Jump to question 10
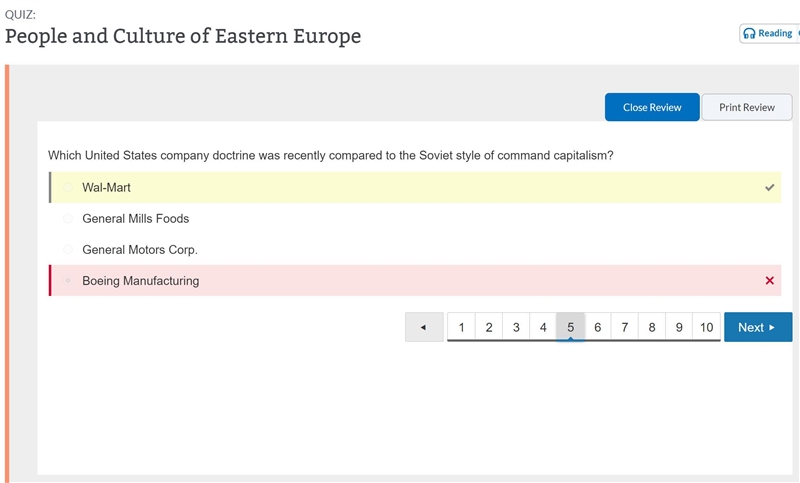 [x=707, y=327]
